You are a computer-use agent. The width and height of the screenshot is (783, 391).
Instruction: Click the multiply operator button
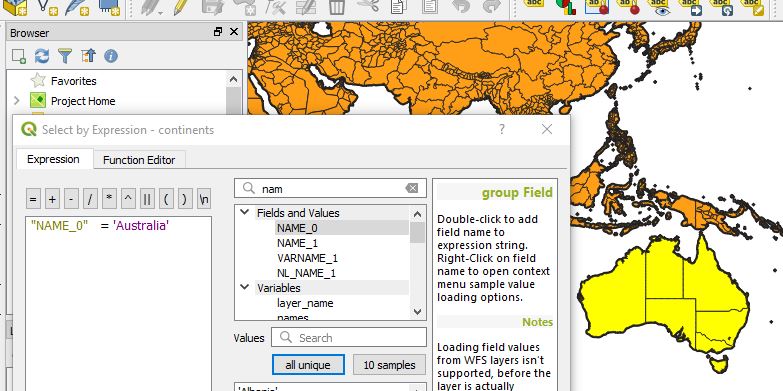pyautogui.click(x=109, y=199)
